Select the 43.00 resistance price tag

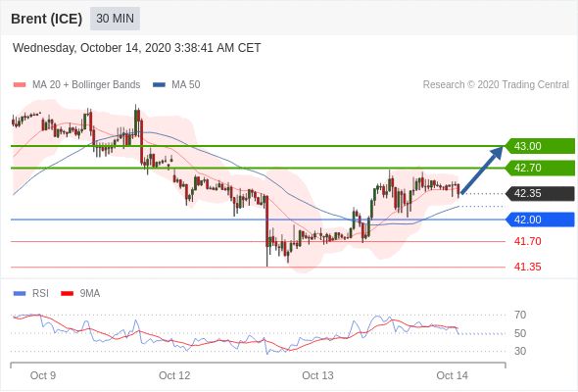[x=539, y=146]
